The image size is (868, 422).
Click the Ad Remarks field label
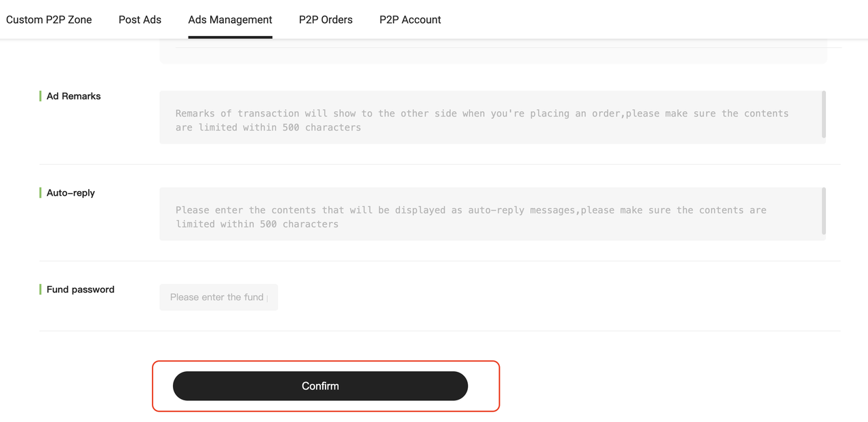(73, 96)
